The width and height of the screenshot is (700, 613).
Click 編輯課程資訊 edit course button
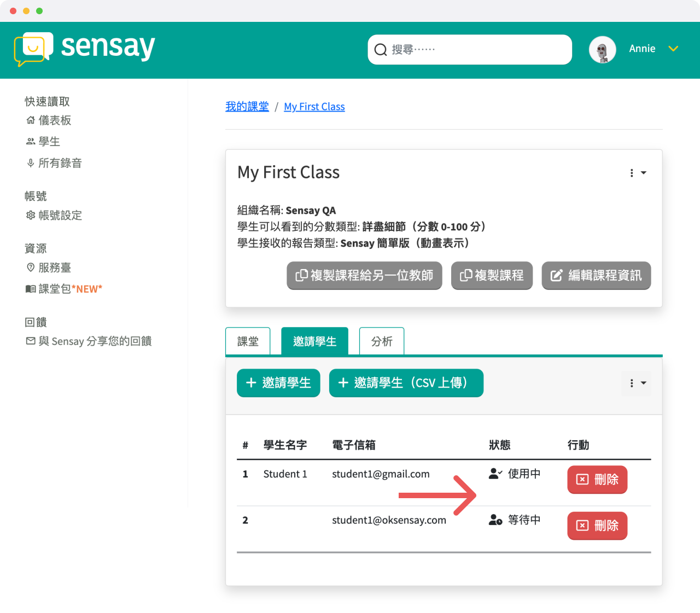click(x=596, y=276)
